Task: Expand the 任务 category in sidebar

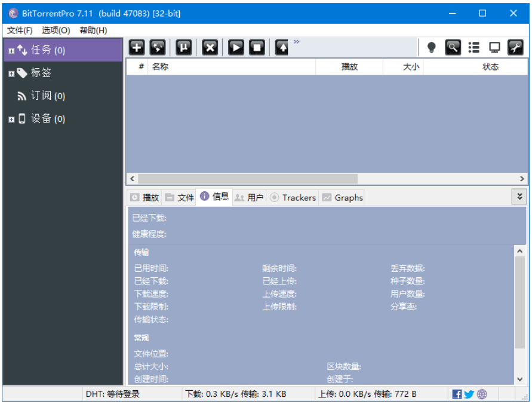Action: 10,50
